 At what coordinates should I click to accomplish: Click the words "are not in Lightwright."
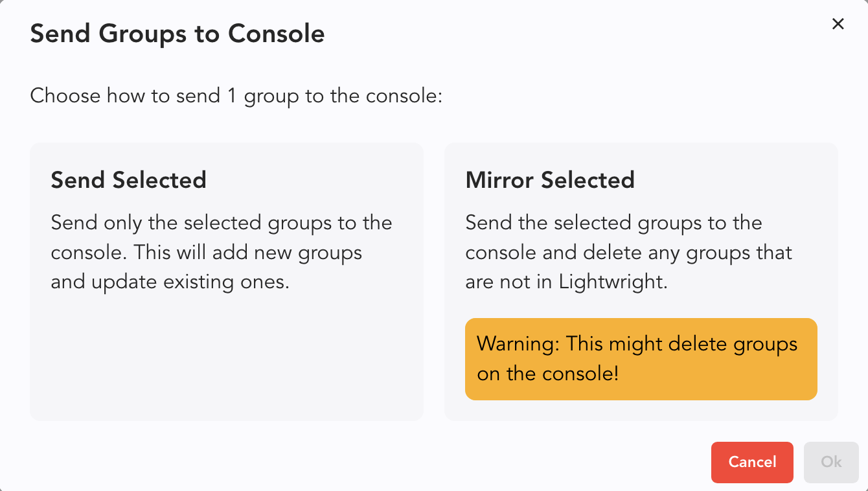[x=566, y=282]
